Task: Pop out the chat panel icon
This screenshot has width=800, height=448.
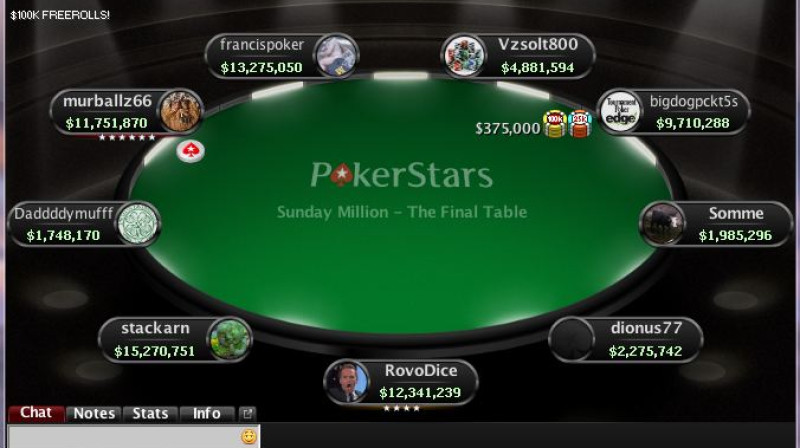Action: coord(247,413)
